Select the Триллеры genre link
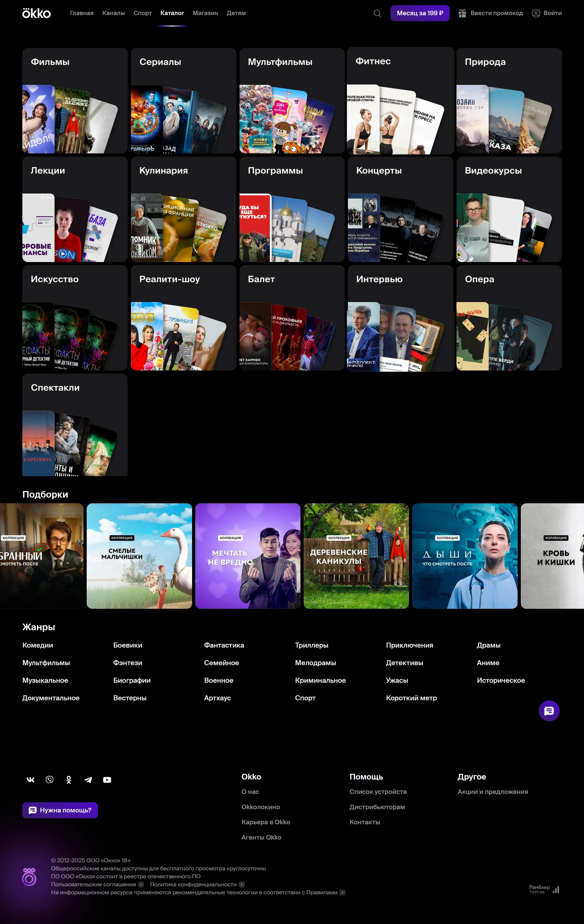 (311, 646)
